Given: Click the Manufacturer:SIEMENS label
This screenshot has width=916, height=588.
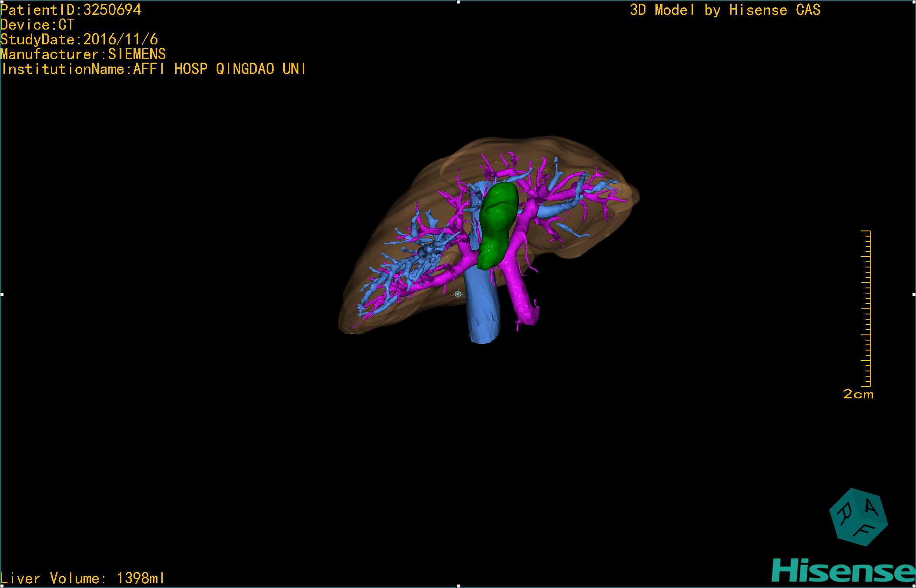Looking at the screenshot, I should pyautogui.click(x=83, y=54).
